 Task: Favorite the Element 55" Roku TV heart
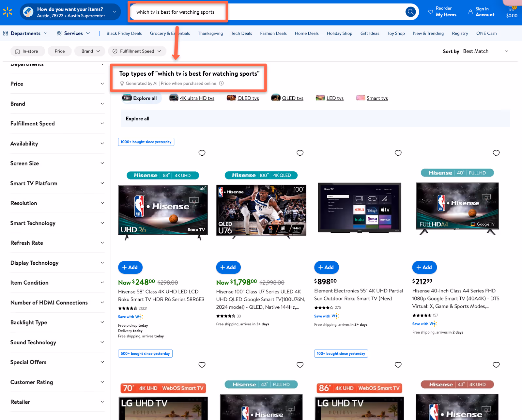398,153
